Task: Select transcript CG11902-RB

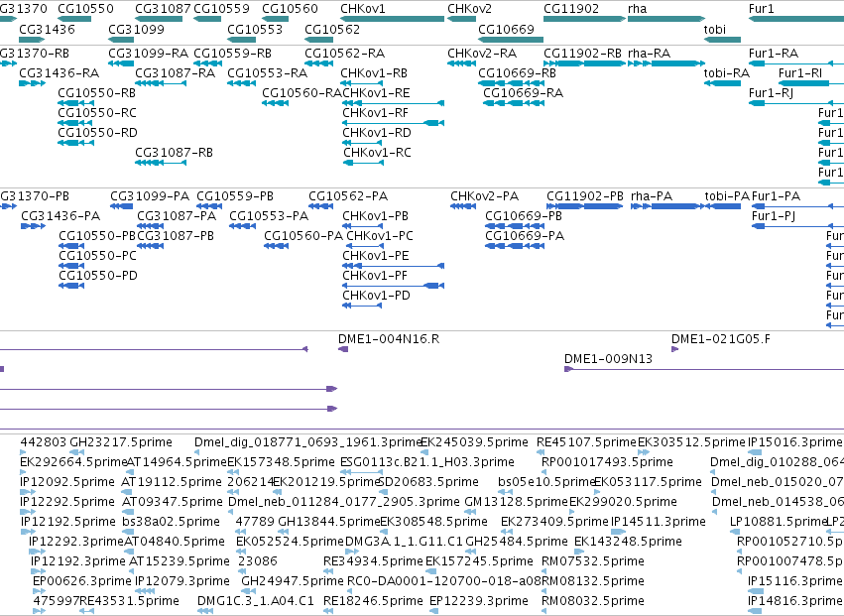Action: pos(584,63)
